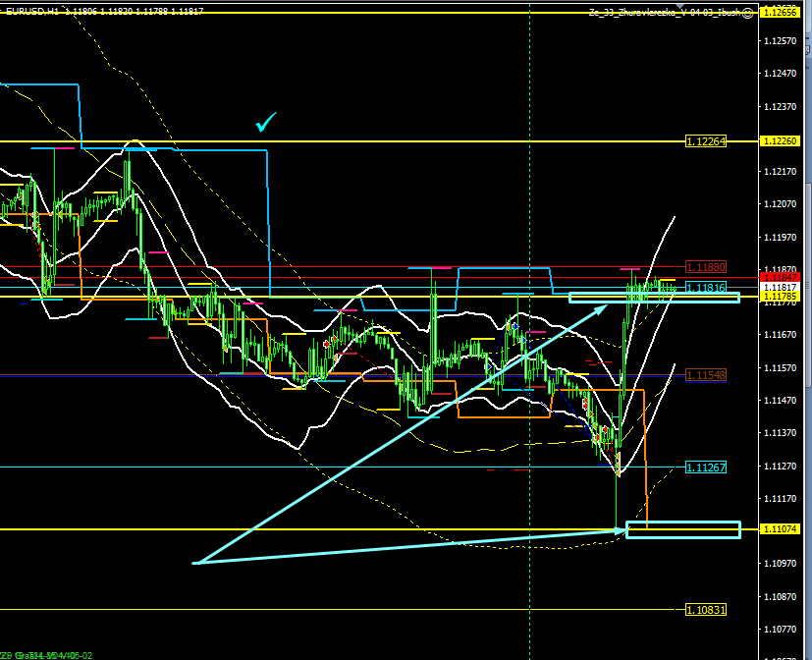This screenshot has width=812, height=660.
Task: Click the green indicator text at bottom-left
Action: coord(47,654)
